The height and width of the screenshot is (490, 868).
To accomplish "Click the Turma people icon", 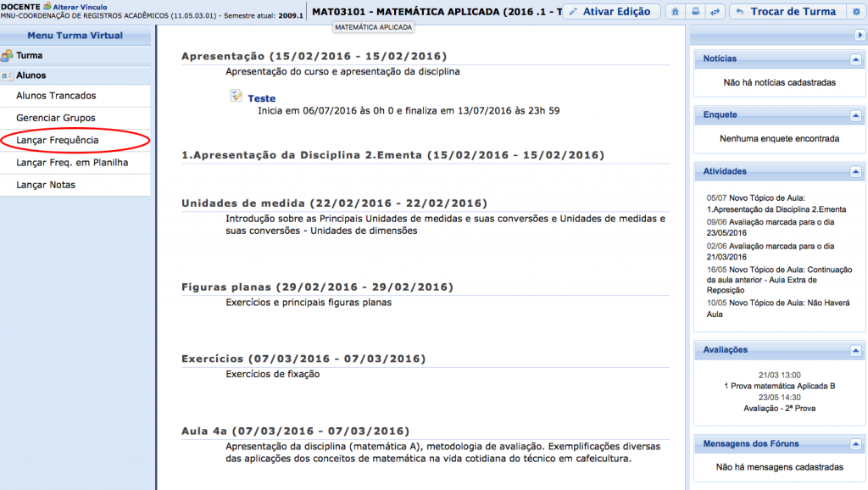I will coord(8,56).
